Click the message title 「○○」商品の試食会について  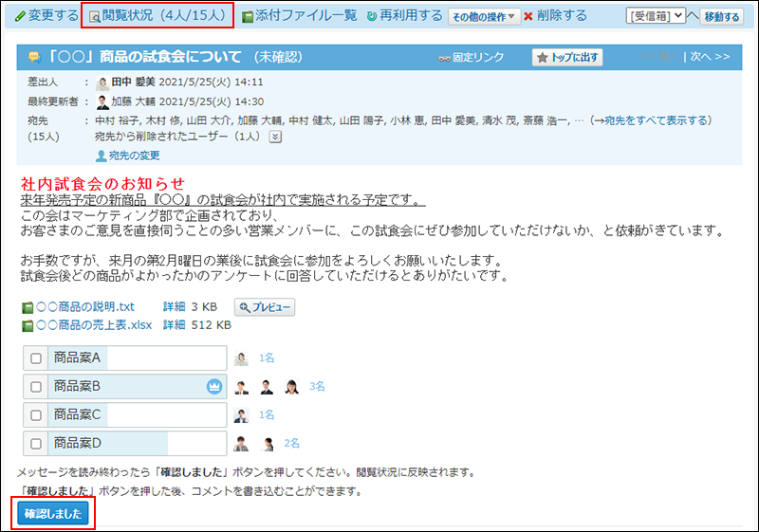[144, 57]
